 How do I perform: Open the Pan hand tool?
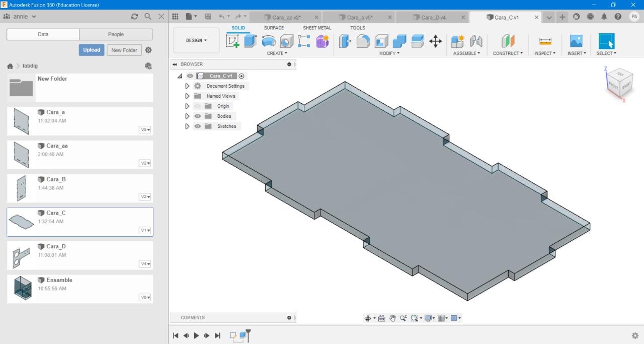tap(392, 318)
